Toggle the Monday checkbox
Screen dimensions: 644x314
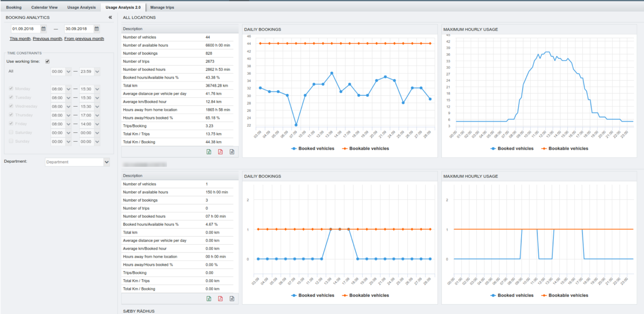click(x=11, y=89)
